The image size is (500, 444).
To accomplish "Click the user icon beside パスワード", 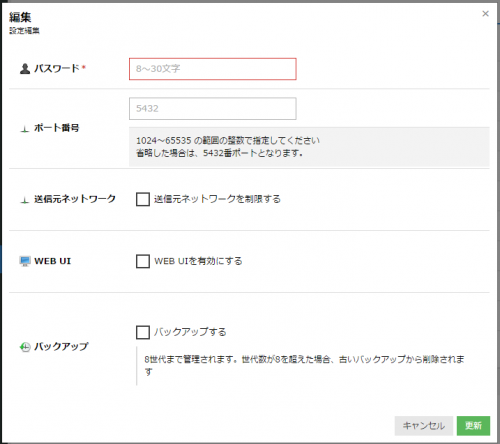I will point(25,69).
